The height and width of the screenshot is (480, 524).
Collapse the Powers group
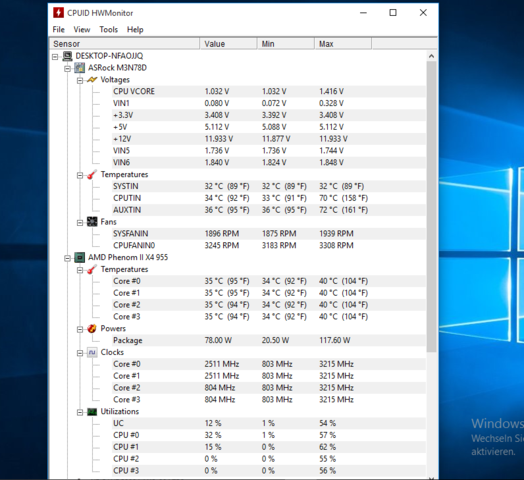tap(80, 330)
